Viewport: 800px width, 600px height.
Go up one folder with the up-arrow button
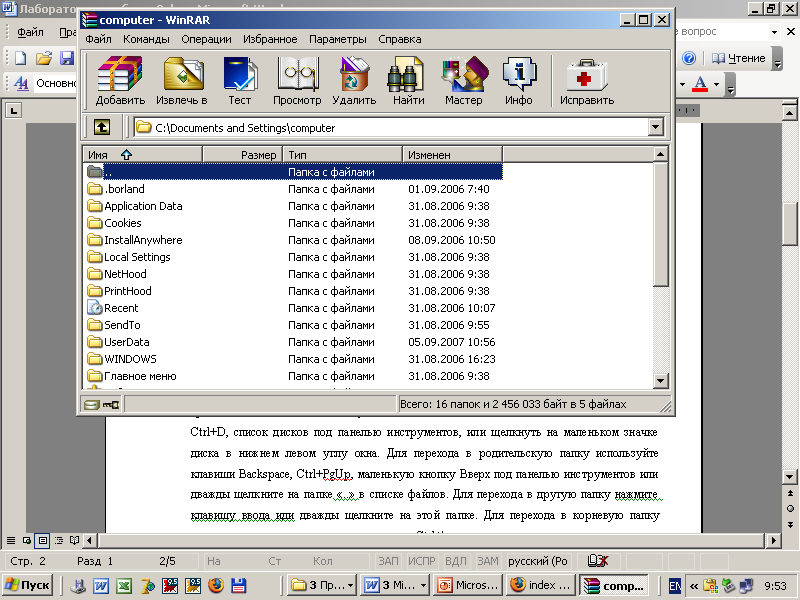point(102,127)
